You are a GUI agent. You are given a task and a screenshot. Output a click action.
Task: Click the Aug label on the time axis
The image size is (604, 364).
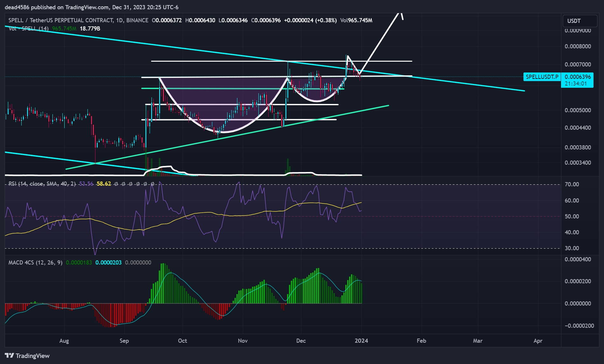pyautogui.click(x=64, y=341)
